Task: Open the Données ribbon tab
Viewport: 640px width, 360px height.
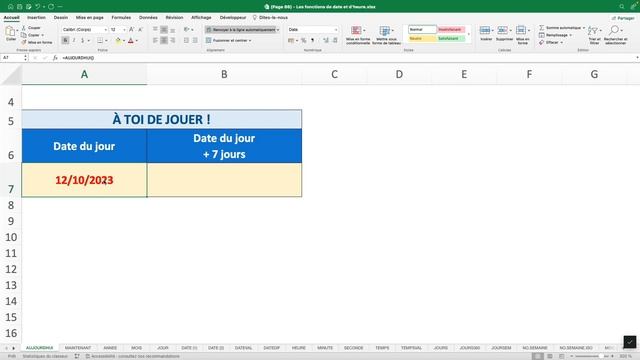Action: click(148, 18)
